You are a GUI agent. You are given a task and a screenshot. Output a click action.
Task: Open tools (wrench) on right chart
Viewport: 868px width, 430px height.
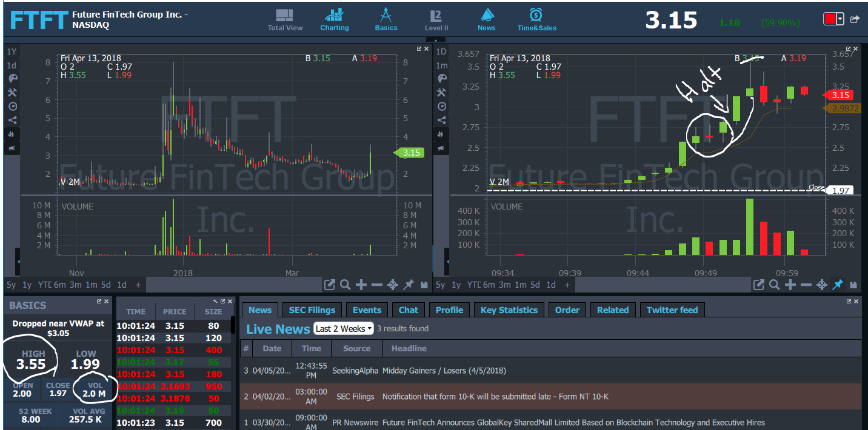pos(441,92)
